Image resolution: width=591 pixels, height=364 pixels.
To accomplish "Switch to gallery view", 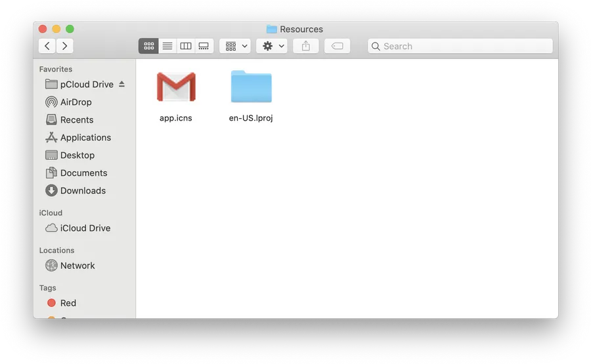I will [x=204, y=46].
